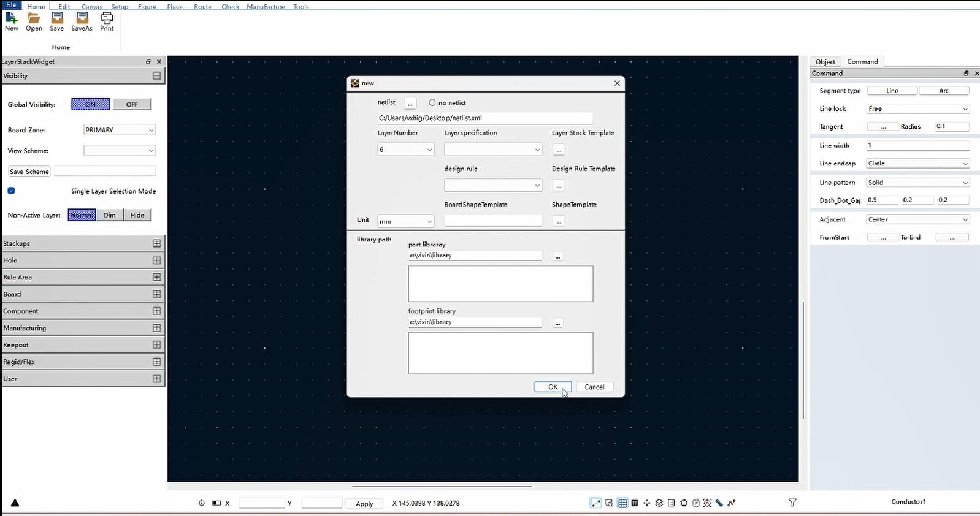The image size is (980, 516).
Task: Uncheck Single Layer Selection Mode checkbox
Action: [11, 191]
